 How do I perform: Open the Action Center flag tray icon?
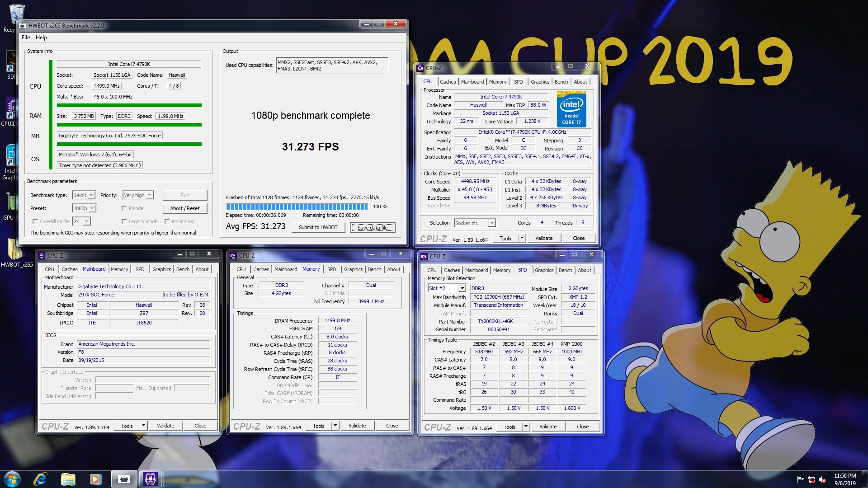coord(800,479)
